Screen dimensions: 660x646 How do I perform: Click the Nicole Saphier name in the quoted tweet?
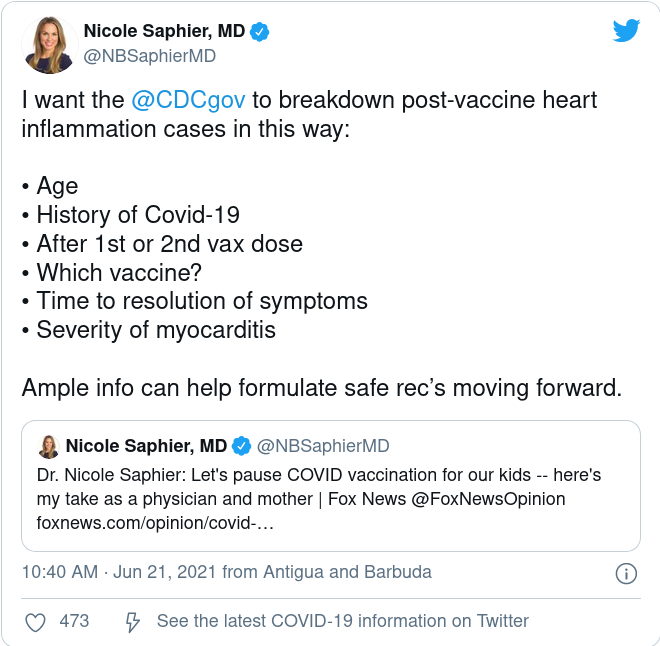[x=146, y=446]
